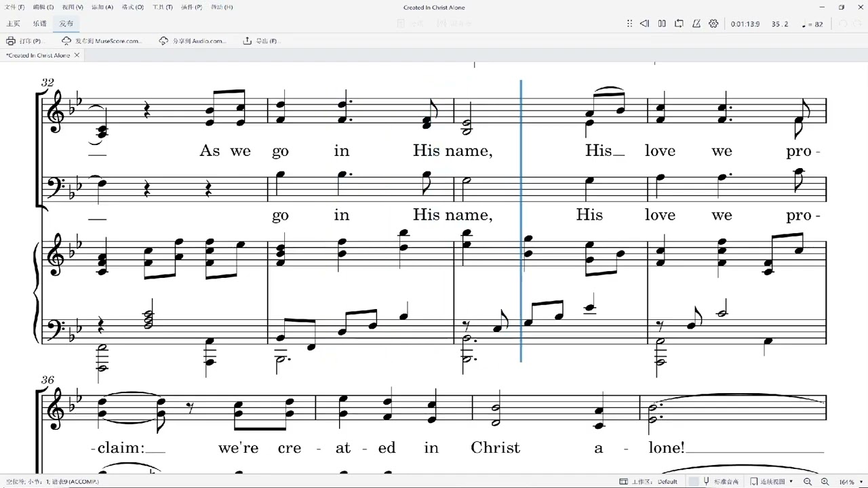Viewport: 868px width, 488px height.
Task: Click the lyric "-claim:" in the lower system
Action: coord(117,448)
